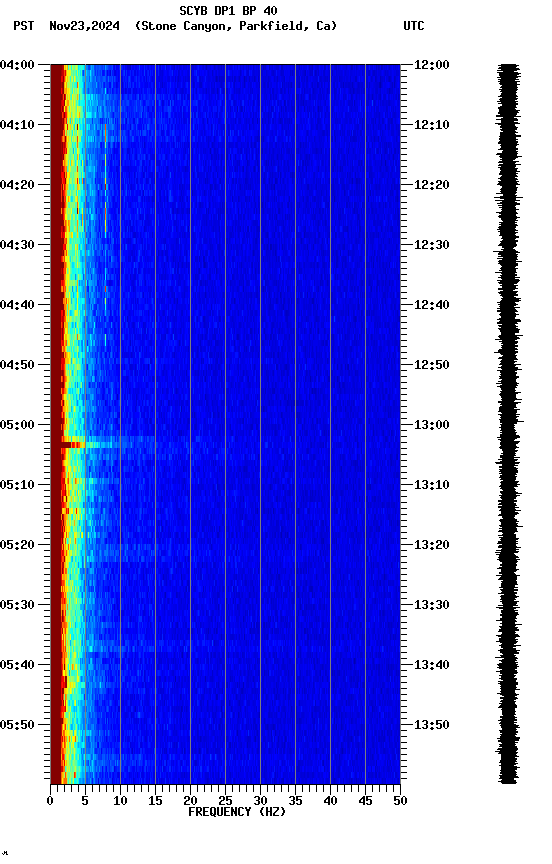The height and width of the screenshot is (864, 552).
Task: Click the PST time label '05:40'
Action: [17, 665]
